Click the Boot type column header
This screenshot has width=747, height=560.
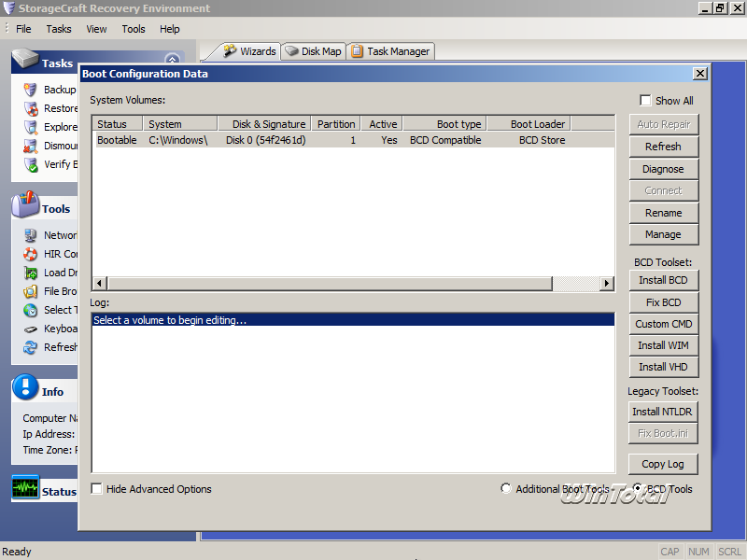445,124
